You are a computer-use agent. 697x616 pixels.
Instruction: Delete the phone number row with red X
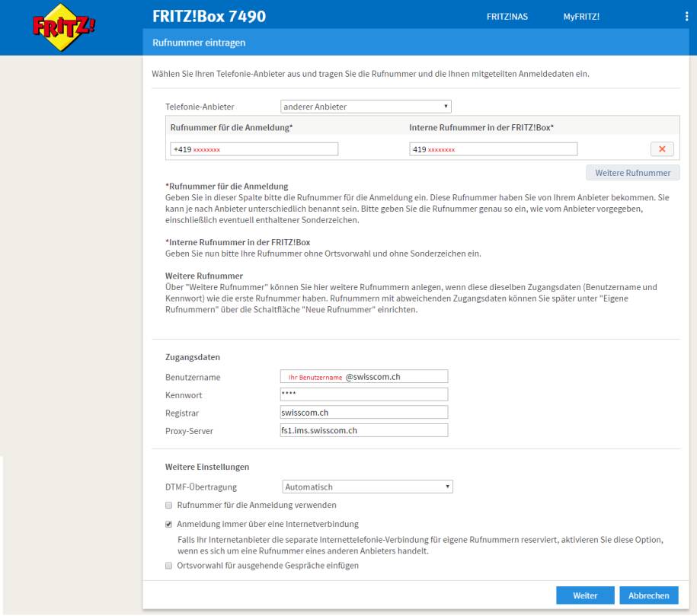662,149
